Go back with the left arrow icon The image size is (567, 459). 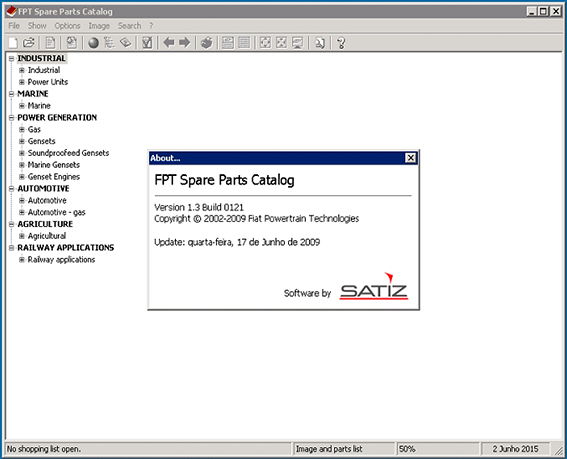[169, 43]
